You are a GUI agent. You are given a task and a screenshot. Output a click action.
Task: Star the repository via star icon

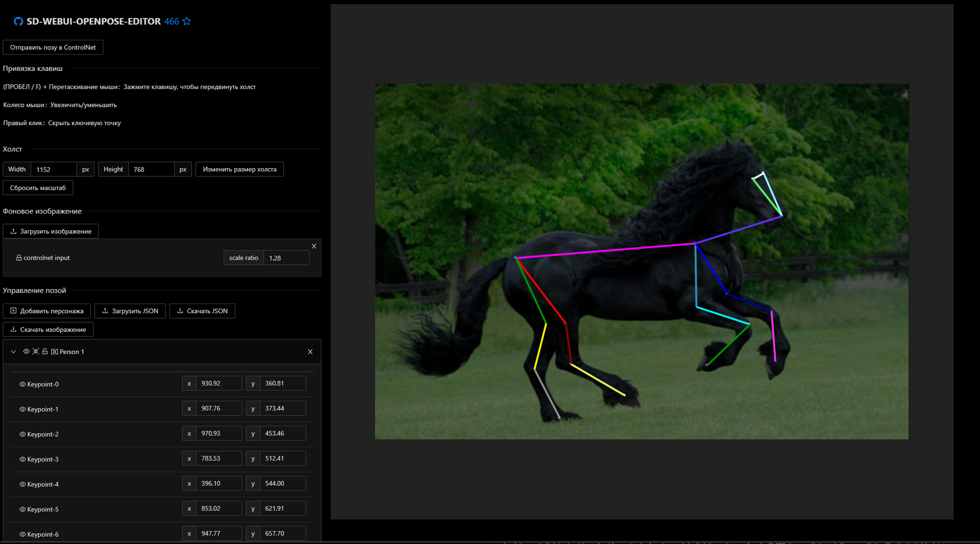187,22
